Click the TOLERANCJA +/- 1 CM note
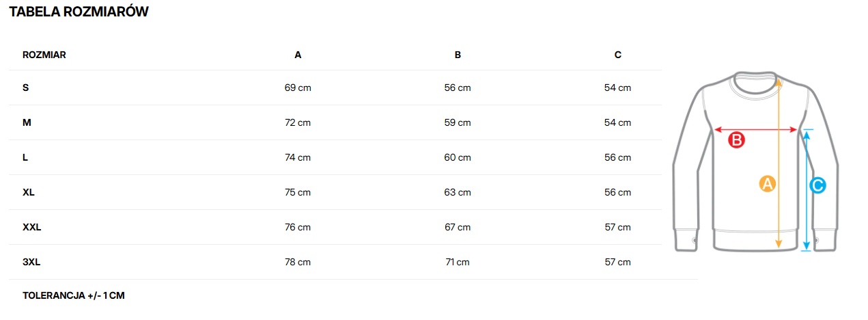 (74, 296)
